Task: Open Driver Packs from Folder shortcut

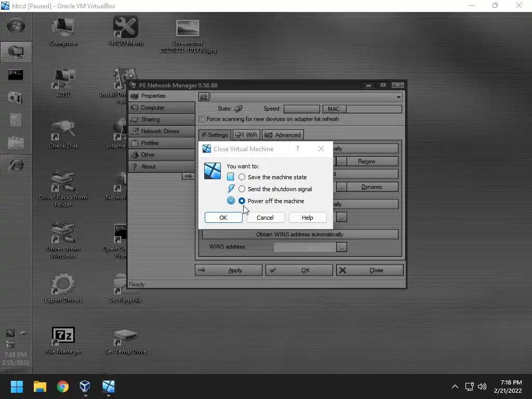Action: (x=63, y=189)
